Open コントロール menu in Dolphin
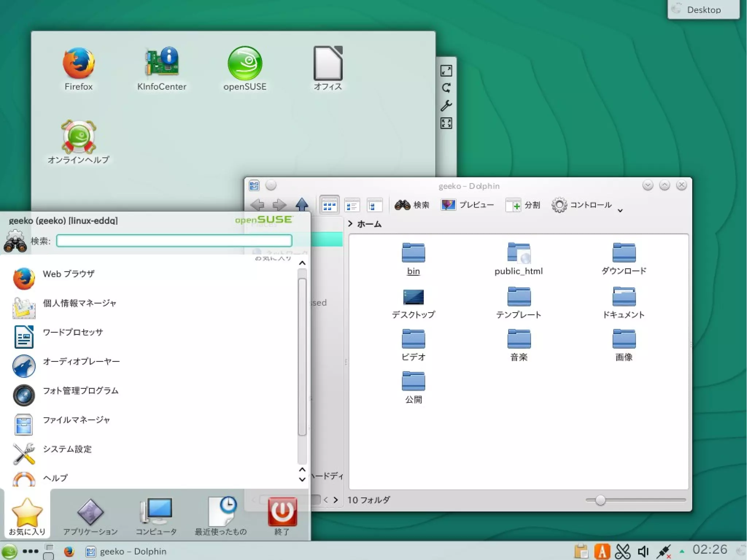The image size is (747, 560). coord(582,205)
